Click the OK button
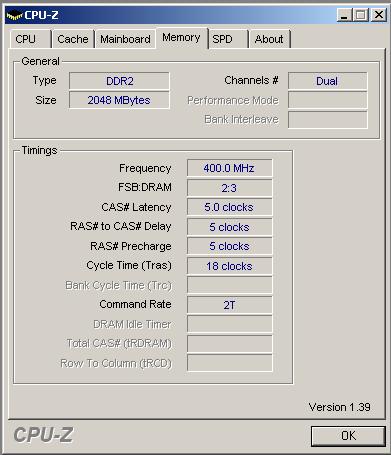Image resolution: width=391 pixels, height=455 pixels. coord(348,436)
